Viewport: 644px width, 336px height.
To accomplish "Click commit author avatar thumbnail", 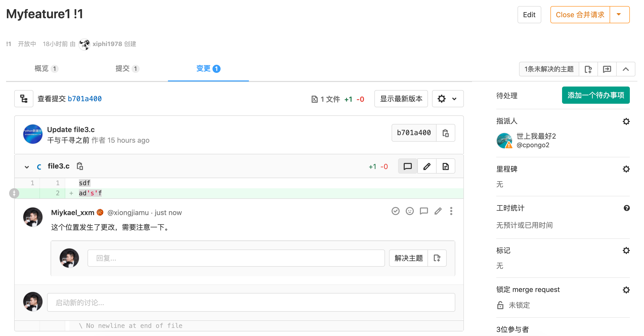I will pos(33,134).
